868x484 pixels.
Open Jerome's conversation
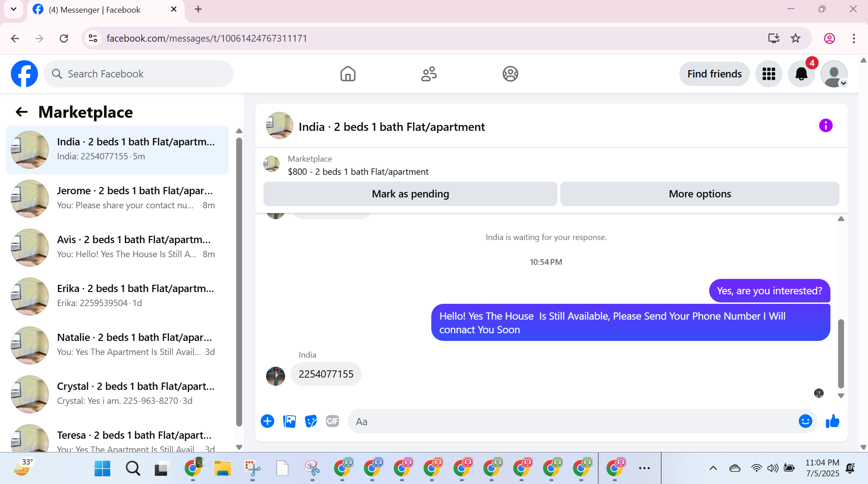117,199
